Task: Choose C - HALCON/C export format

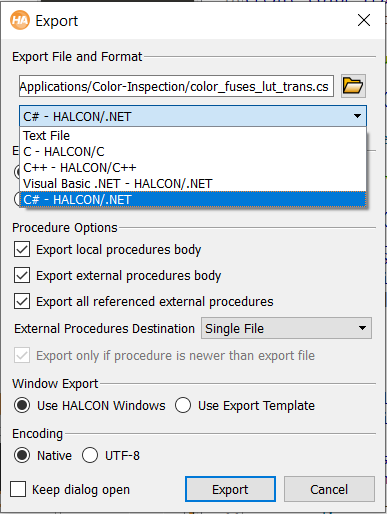Action: [x=193, y=152]
